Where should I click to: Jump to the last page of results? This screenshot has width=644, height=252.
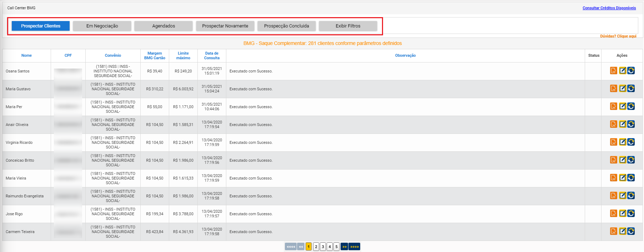[x=354, y=247]
